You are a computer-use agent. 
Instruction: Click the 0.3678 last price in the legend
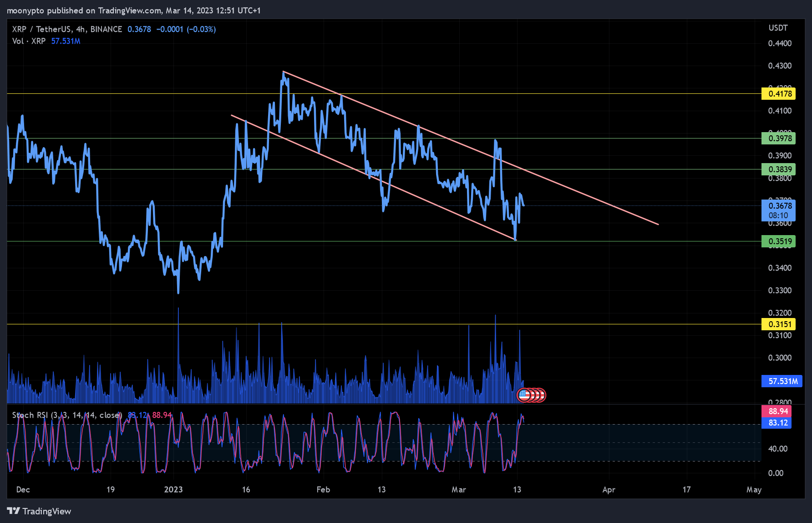click(139, 29)
